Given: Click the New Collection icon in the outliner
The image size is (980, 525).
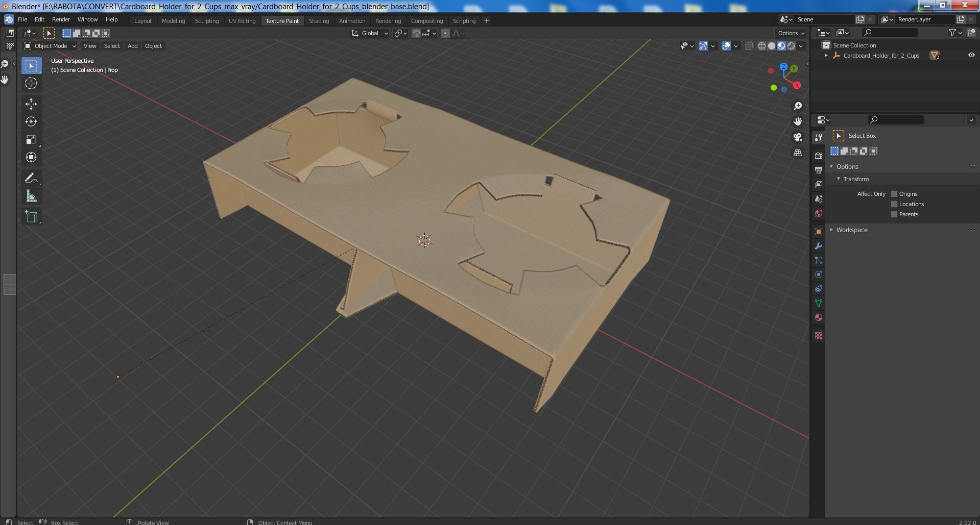Looking at the screenshot, I should 971,33.
